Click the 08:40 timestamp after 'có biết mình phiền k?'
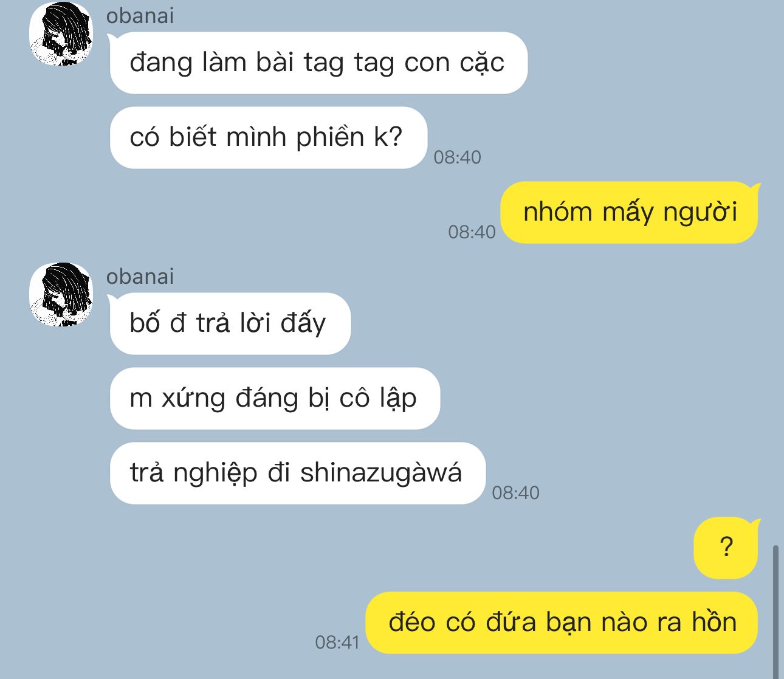This screenshot has height=679, width=784. point(457,157)
